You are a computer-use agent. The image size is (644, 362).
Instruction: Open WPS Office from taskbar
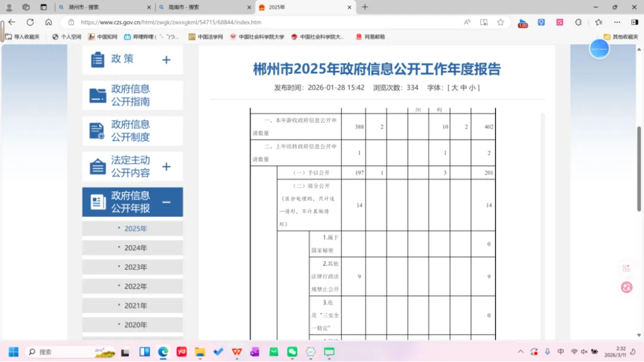[x=237, y=352]
